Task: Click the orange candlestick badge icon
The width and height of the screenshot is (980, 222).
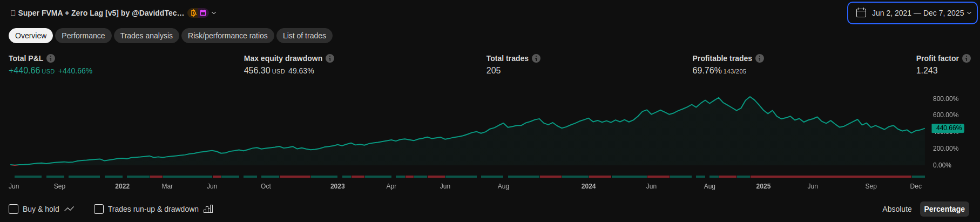Action: (x=194, y=13)
